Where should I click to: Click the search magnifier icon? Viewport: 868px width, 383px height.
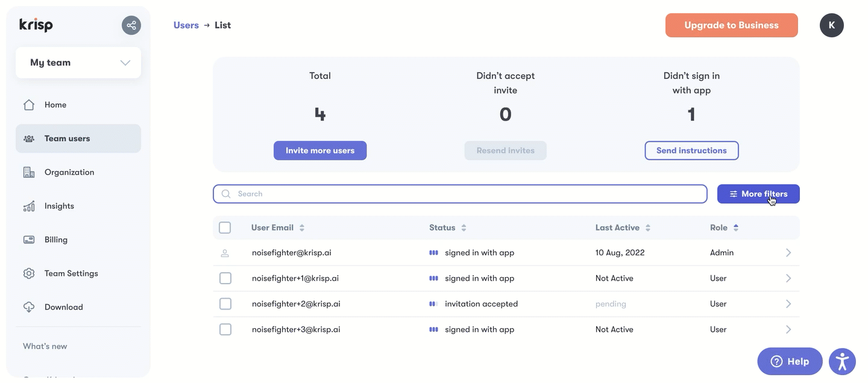point(226,194)
